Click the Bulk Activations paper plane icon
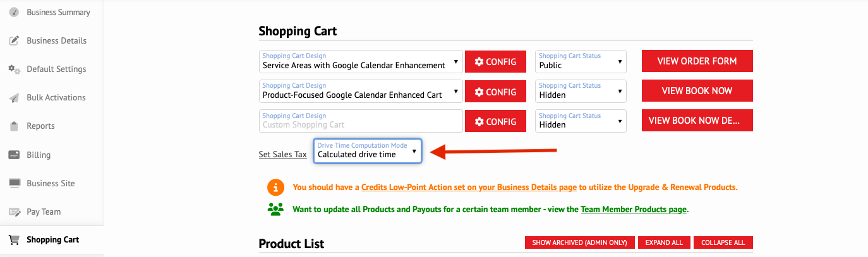Viewport: 868px width, 257px height. (x=14, y=98)
